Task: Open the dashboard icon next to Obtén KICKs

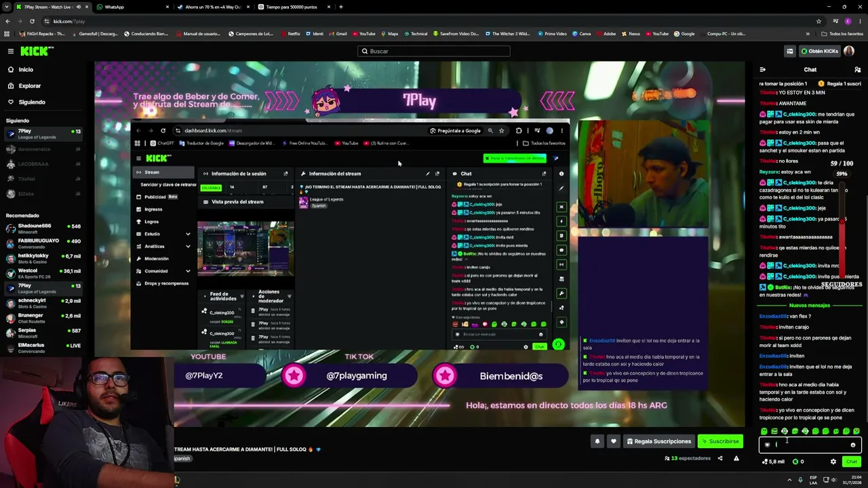Action: [x=789, y=51]
